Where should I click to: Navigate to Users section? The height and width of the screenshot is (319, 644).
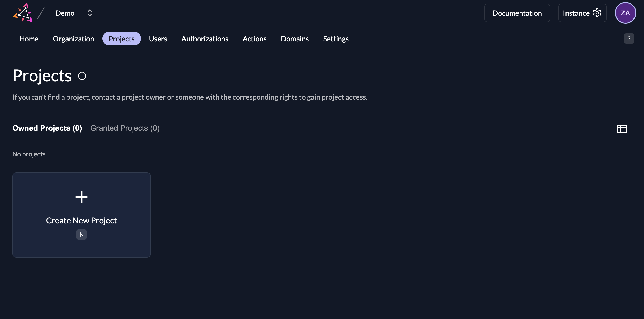[x=158, y=39]
